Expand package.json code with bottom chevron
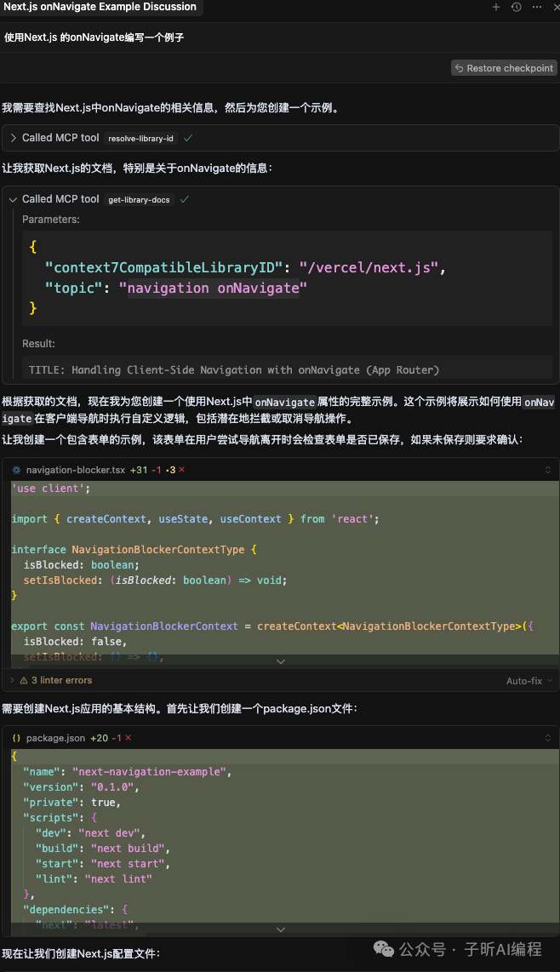The width and height of the screenshot is (560, 972). (x=281, y=929)
